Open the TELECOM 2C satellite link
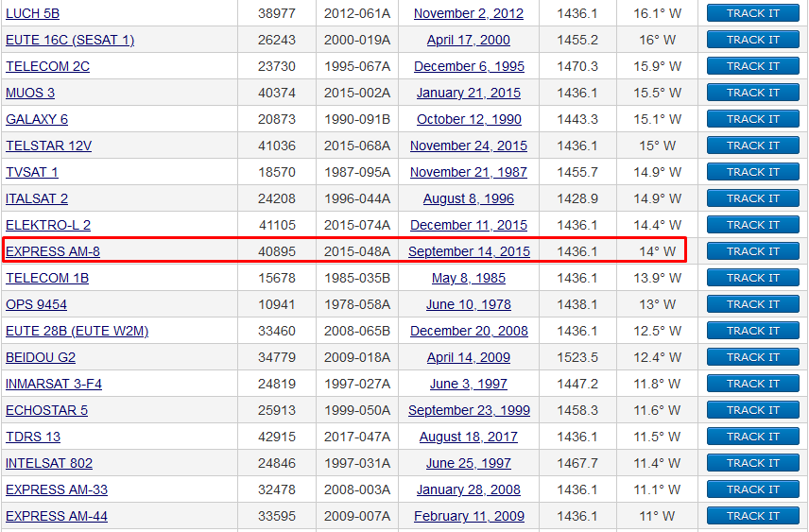The width and height of the screenshot is (809, 532). point(47,66)
